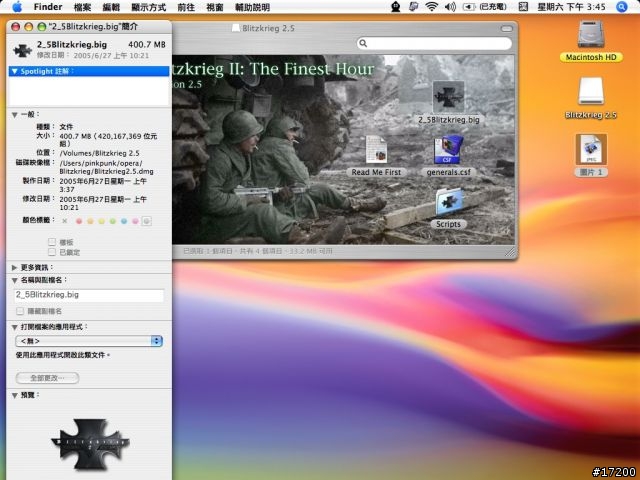This screenshot has height=480, width=640.
Task: Open the Apple menu
Action: click(x=17, y=7)
